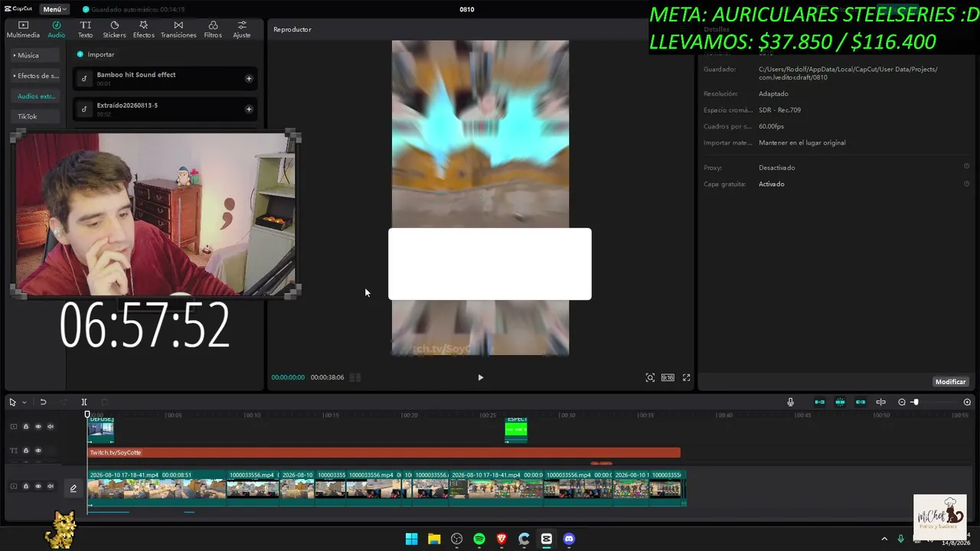Show hidden system tray icons

pyautogui.click(x=884, y=539)
